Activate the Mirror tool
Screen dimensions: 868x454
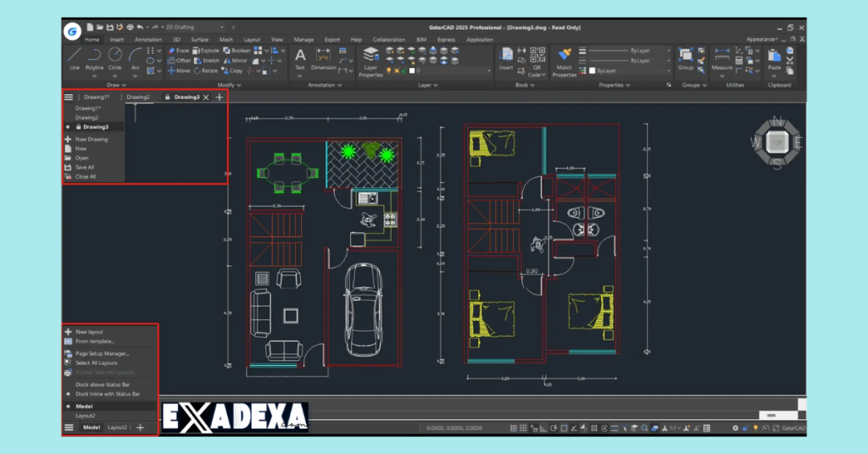point(236,60)
